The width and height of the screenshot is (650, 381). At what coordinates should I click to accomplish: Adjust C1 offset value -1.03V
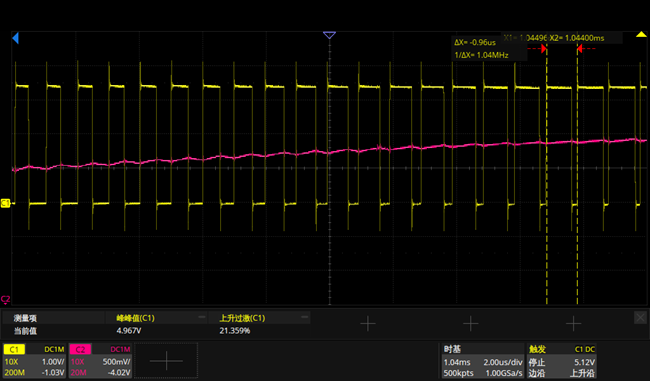click(x=53, y=372)
